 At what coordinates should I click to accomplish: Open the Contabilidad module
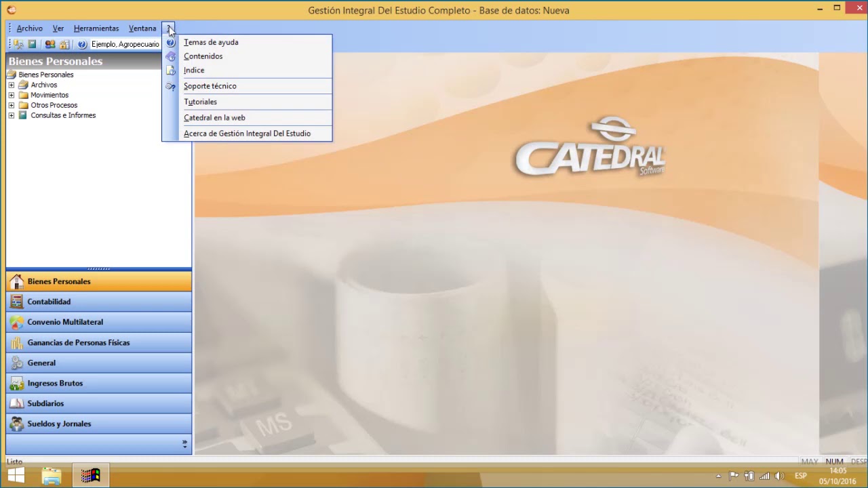(99, 302)
